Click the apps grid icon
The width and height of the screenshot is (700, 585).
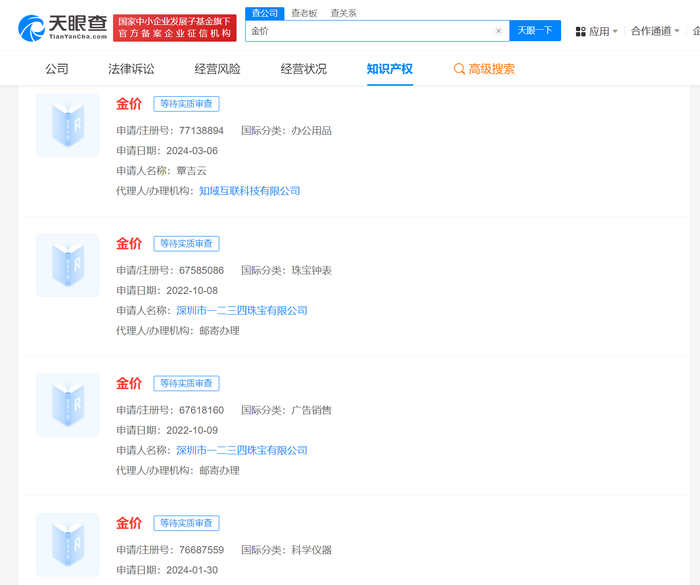coord(580,31)
